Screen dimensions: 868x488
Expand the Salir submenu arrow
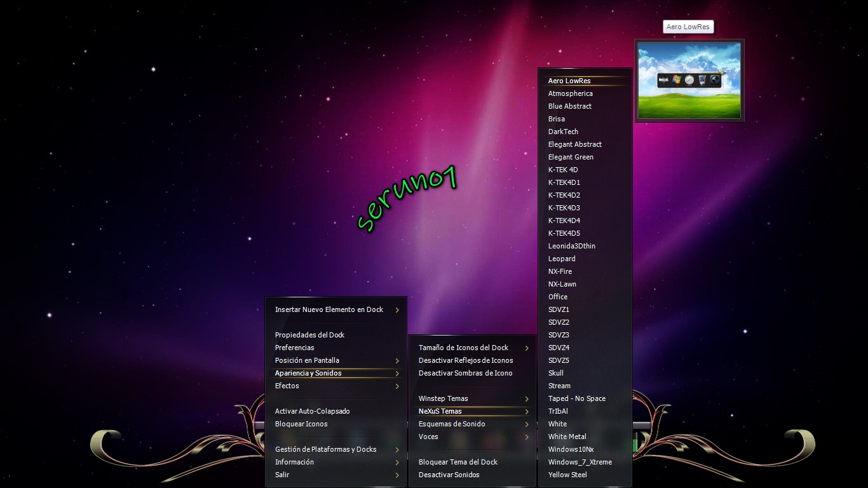click(397, 475)
